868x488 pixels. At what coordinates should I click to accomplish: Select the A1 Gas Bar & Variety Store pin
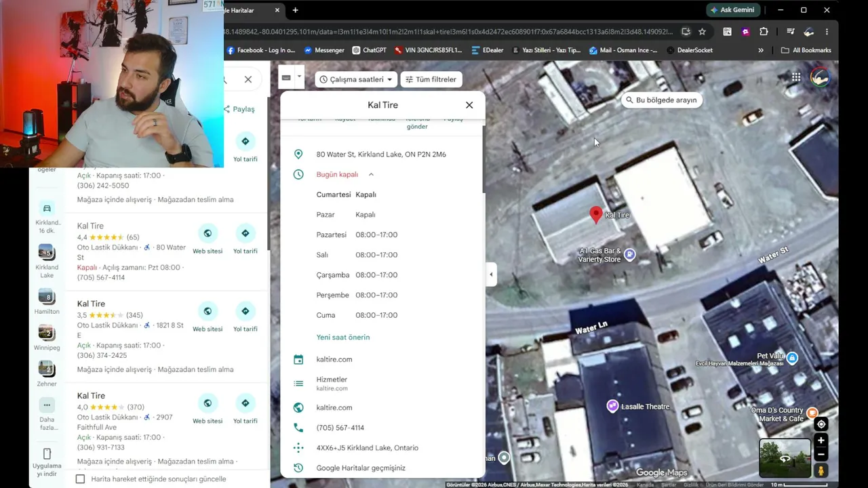point(630,255)
